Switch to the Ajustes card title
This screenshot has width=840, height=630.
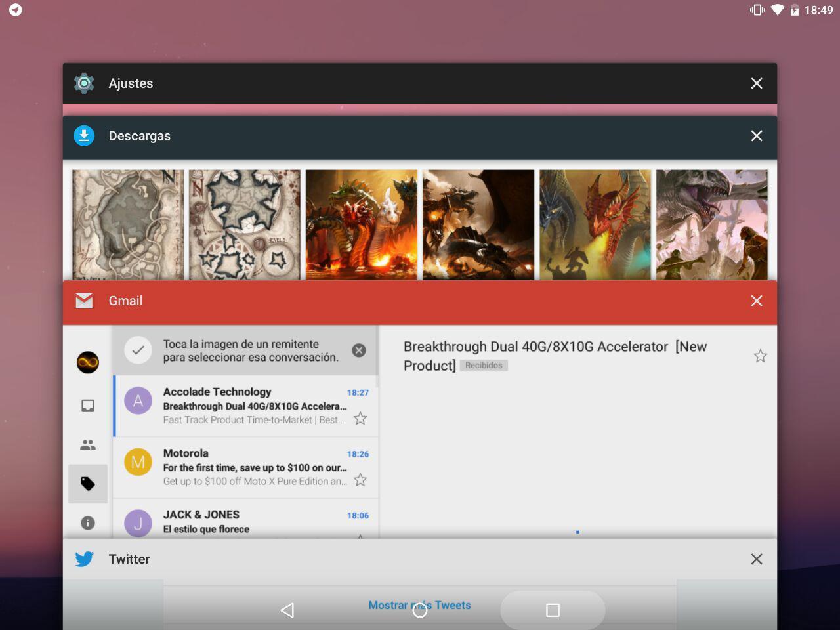131,83
